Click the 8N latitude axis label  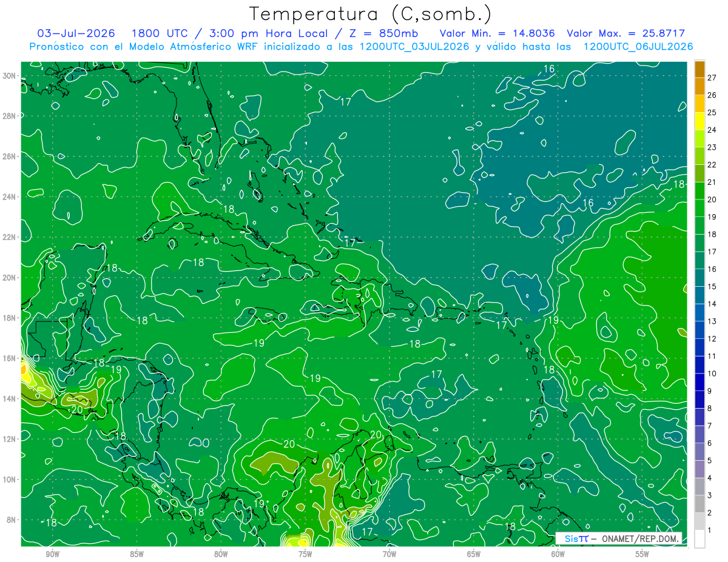point(12,520)
